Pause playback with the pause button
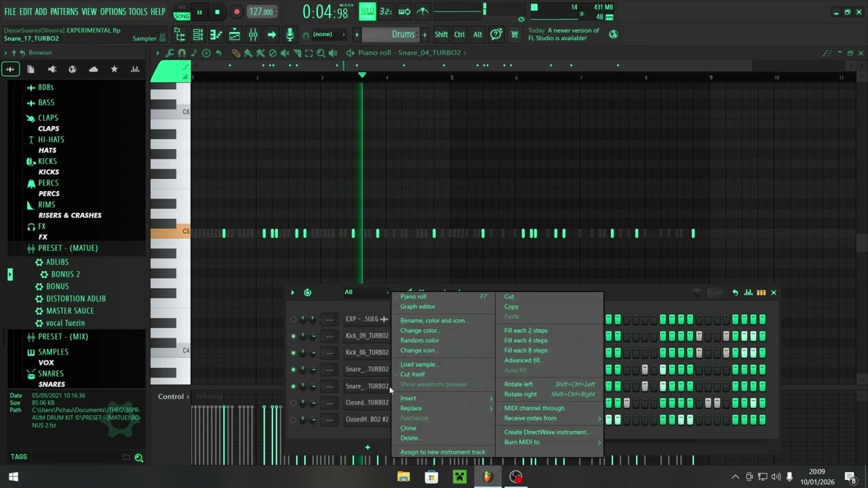 pos(199,12)
